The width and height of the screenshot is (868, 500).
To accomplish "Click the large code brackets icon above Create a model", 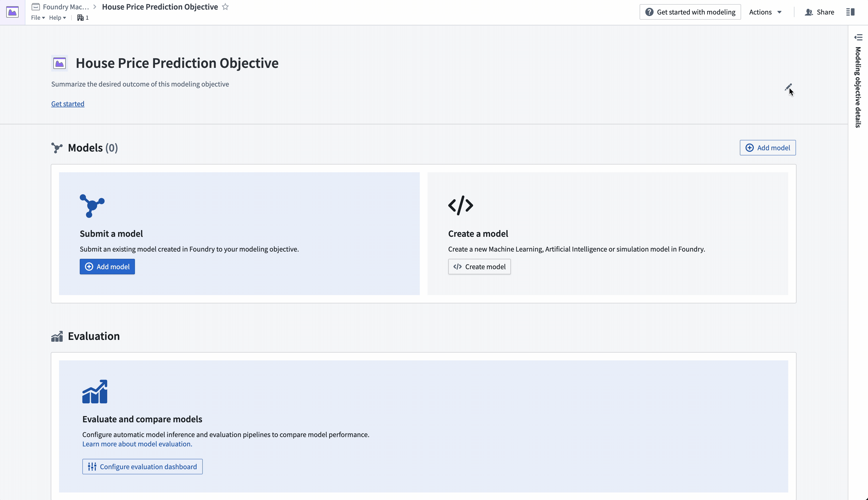I will click(x=461, y=205).
